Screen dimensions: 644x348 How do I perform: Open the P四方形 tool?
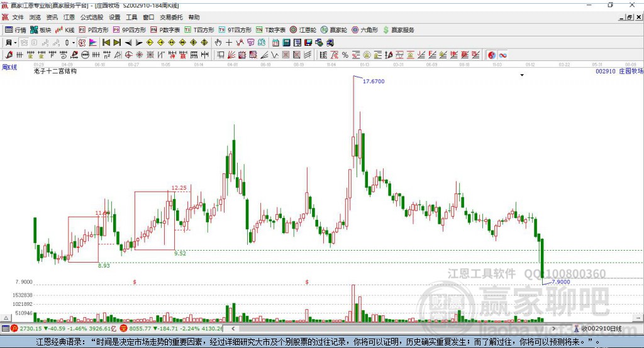tap(94, 30)
